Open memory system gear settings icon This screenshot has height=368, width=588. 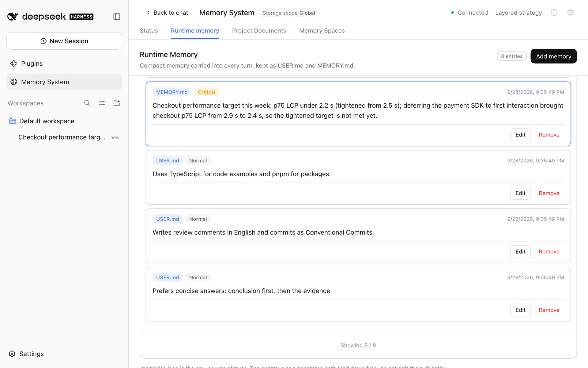click(x=570, y=13)
